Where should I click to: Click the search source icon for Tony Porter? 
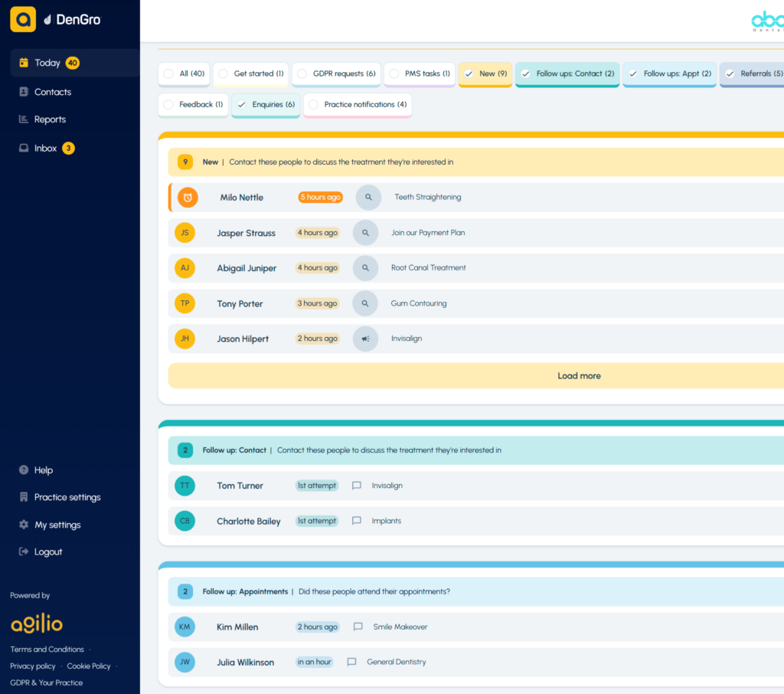point(365,303)
